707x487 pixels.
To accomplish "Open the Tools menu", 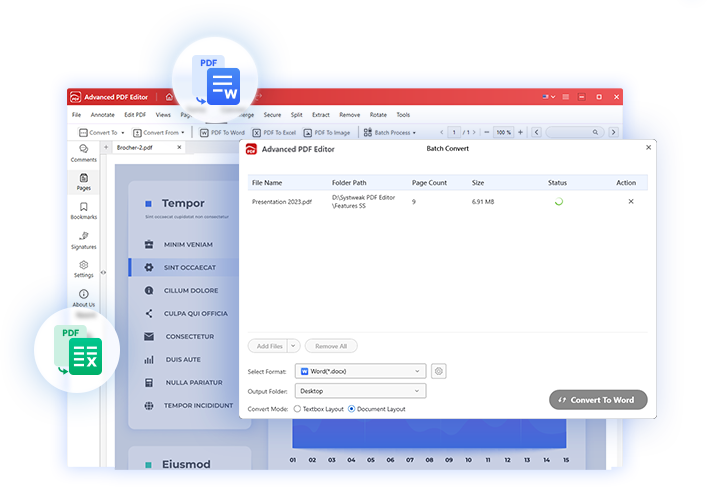I will click(403, 115).
